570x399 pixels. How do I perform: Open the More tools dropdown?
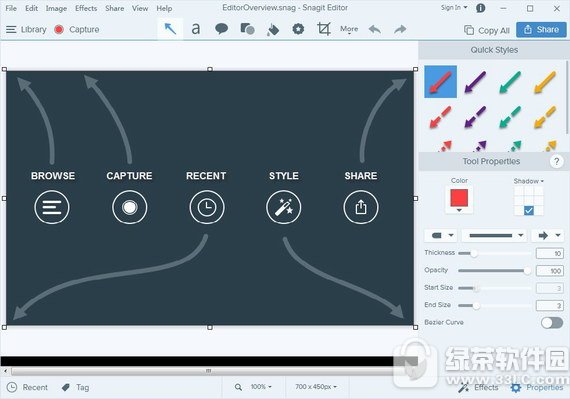[x=349, y=29]
